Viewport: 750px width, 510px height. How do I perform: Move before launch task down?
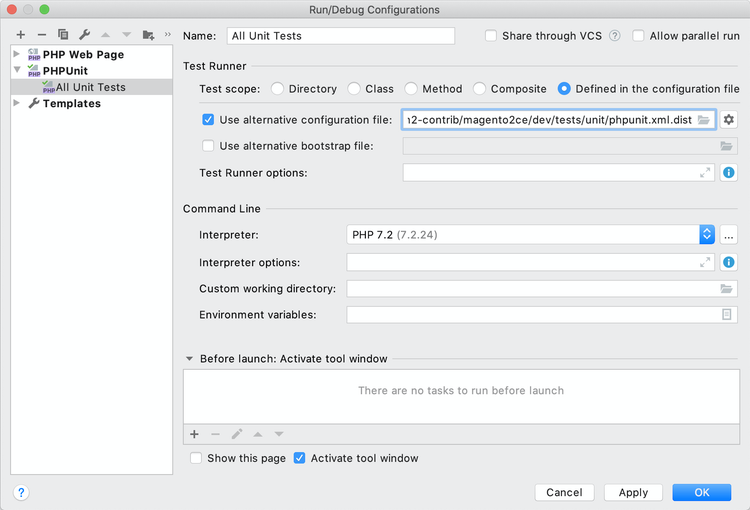click(x=279, y=434)
